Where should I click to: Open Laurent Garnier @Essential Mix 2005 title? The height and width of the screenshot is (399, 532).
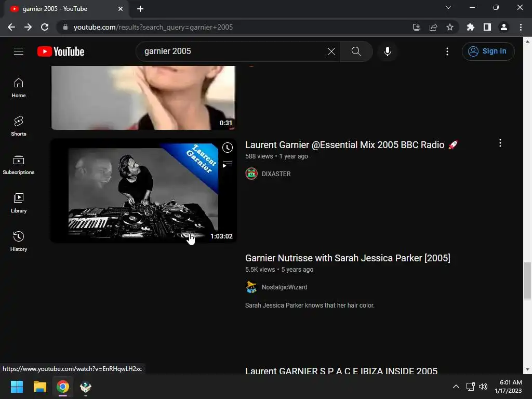point(351,145)
